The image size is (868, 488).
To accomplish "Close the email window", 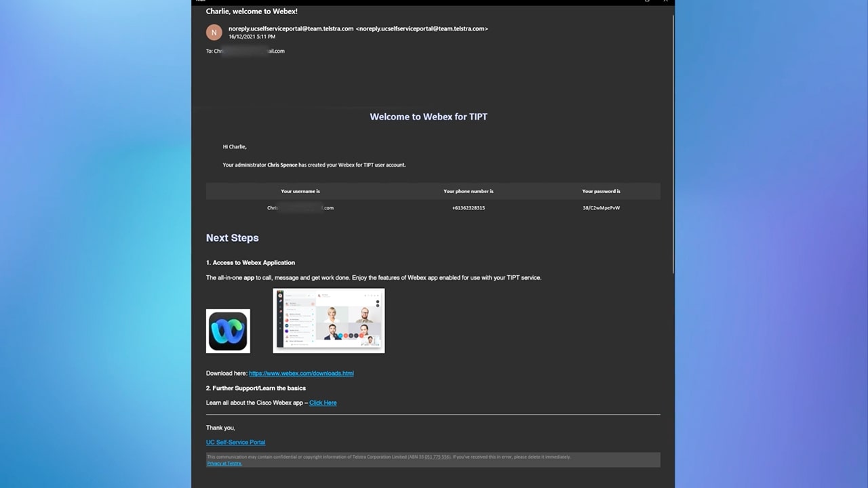I will point(666,1).
